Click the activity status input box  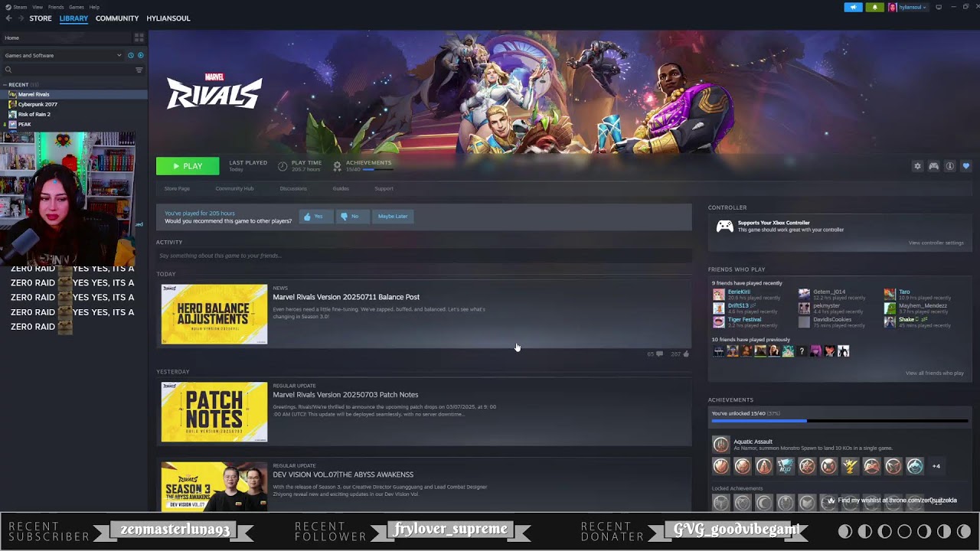(x=424, y=256)
